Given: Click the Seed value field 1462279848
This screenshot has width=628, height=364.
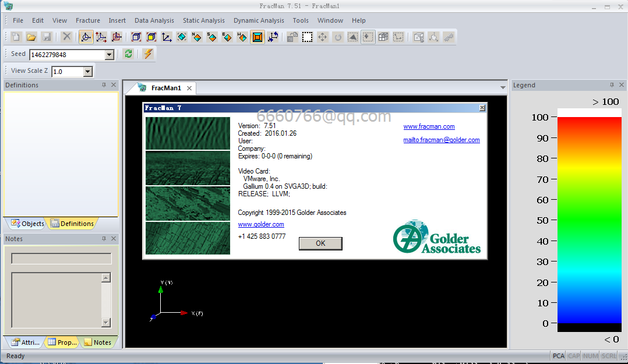Looking at the screenshot, I should (x=68, y=55).
